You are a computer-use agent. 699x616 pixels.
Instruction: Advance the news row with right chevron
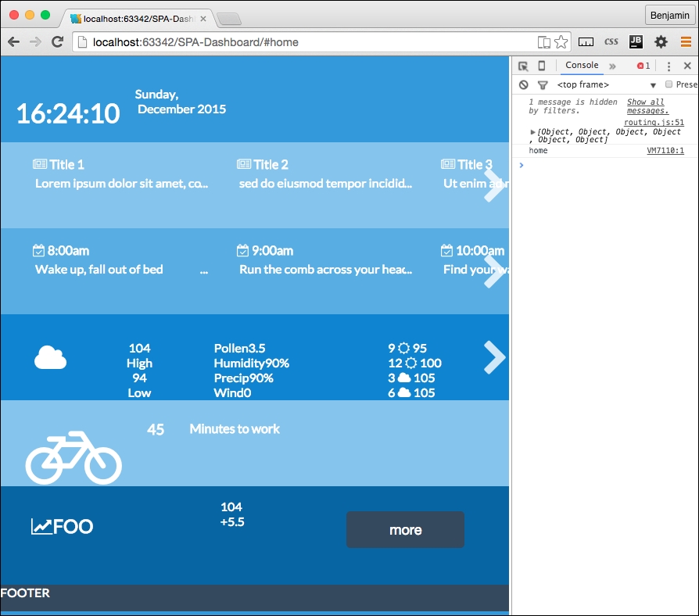click(494, 185)
